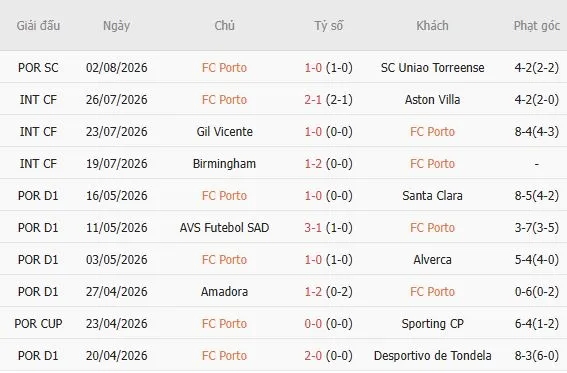Click the Alverca team name
The height and width of the screenshot is (373, 567).
click(432, 260)
